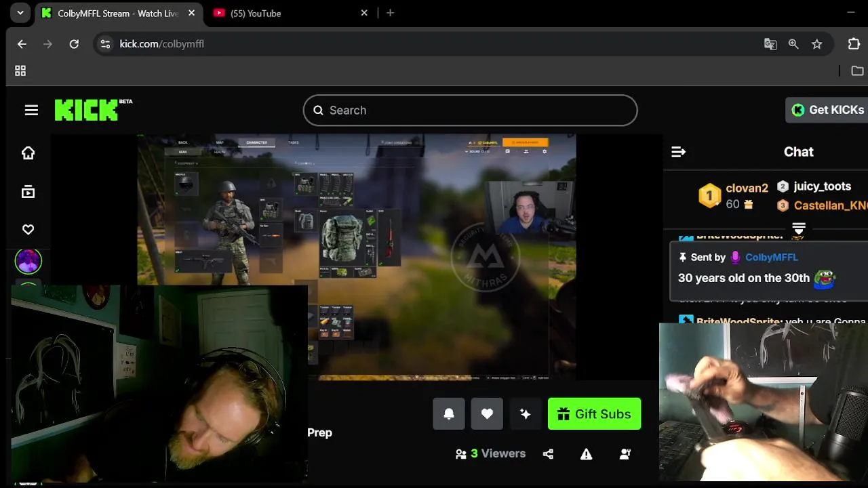Viewport: 868px width, 488px height.
Task: Click the user icon beside the report icon
Action: coord(625,454)
